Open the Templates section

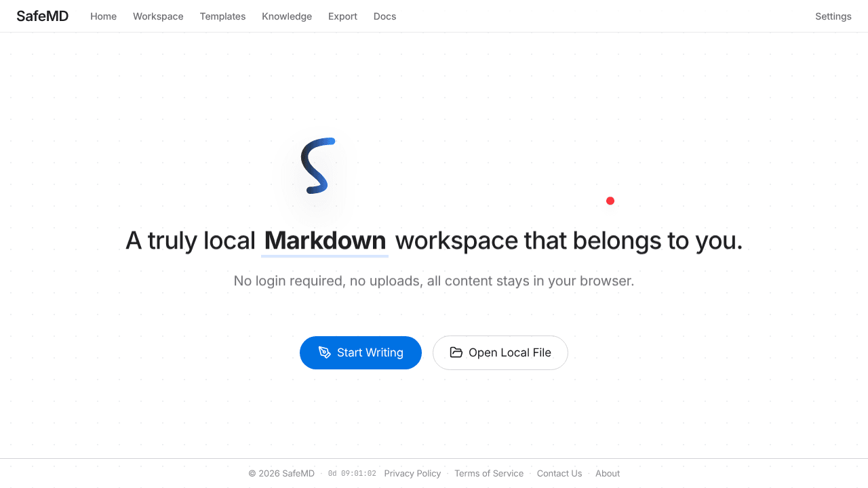tap(222, 16)
